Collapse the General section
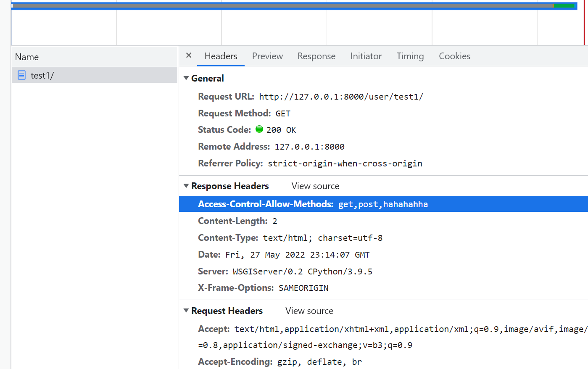Image resolution: width=588 pixels, height=369 pixels. coord(186,78)
